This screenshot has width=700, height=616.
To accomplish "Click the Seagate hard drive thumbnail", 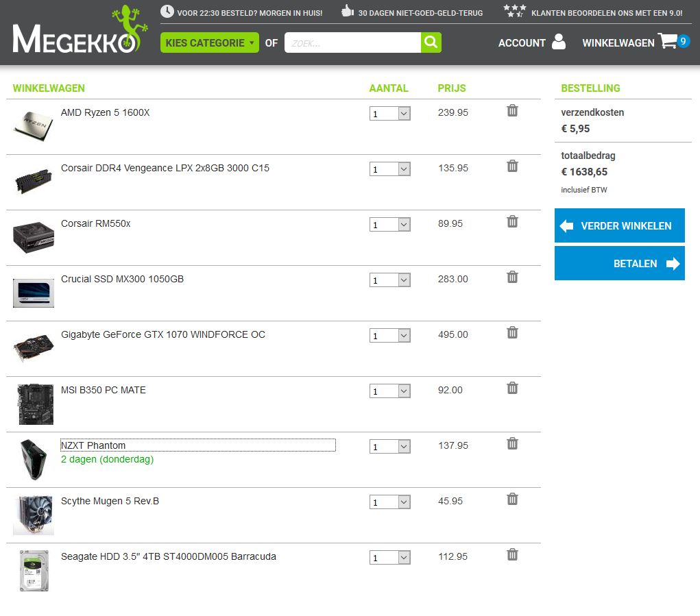I will [x=34, y=571].
